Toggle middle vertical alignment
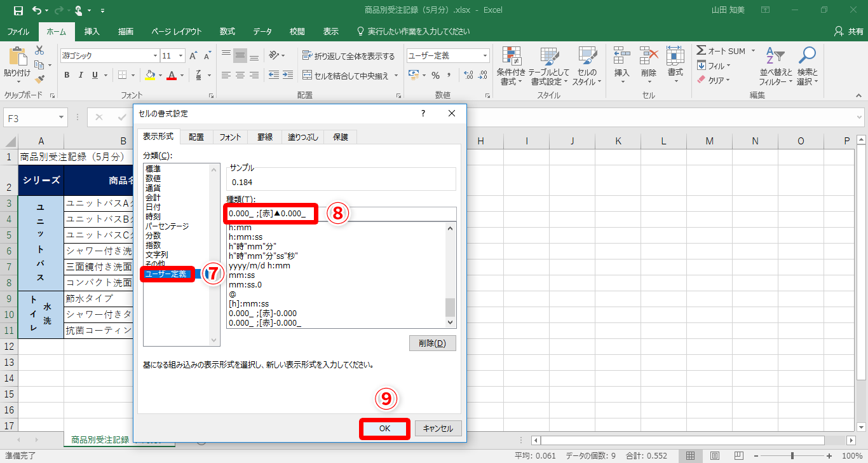This screenshot has width=868, height=463. (x=240, y=56)
